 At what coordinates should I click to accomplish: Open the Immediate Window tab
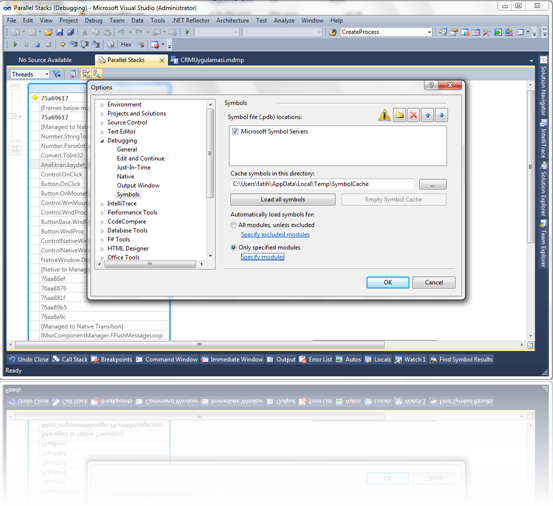[232, 359]
